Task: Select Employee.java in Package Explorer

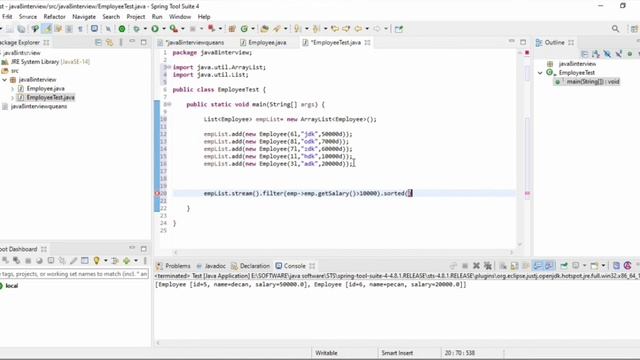Action: coord(41,89)
